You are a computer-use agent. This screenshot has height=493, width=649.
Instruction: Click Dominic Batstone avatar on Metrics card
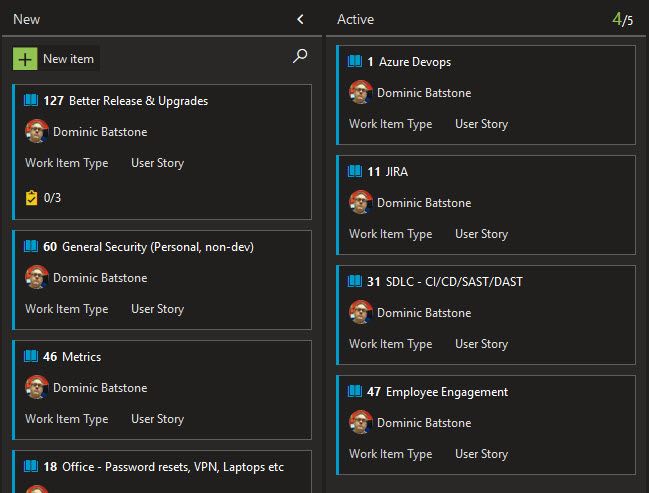click(x=36, y=387)
